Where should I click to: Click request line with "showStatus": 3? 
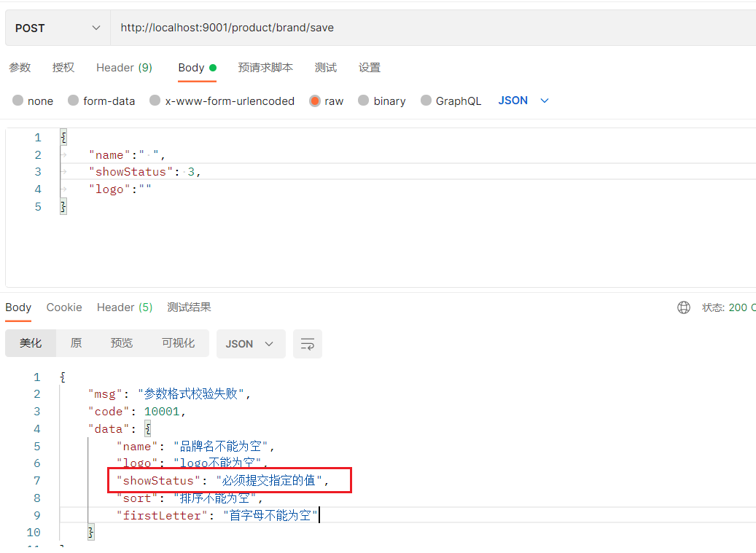point(144,172)
